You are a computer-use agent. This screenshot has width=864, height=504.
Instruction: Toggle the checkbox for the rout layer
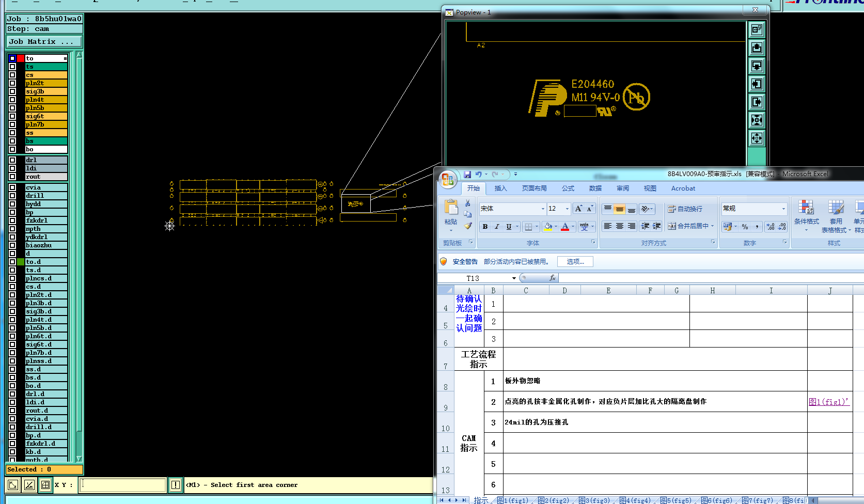12,177
